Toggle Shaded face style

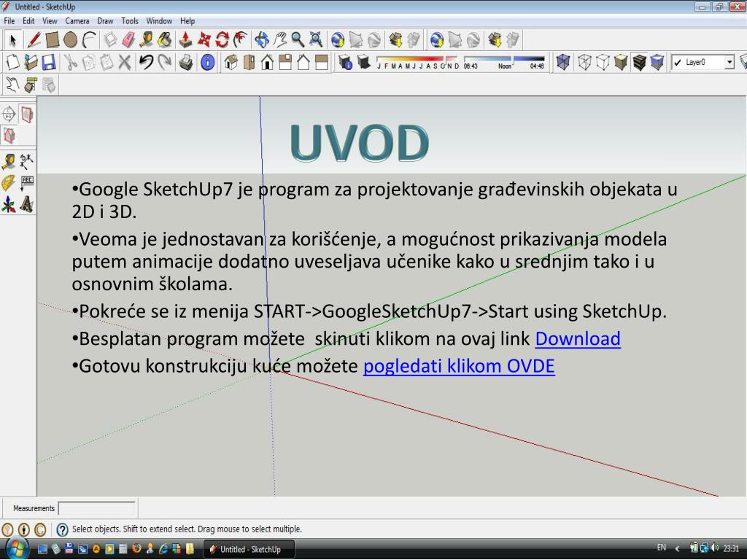(621, 63)
